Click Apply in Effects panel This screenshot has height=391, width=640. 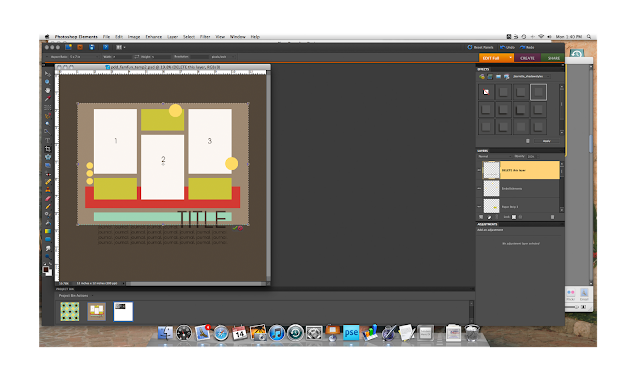point(547,141)
